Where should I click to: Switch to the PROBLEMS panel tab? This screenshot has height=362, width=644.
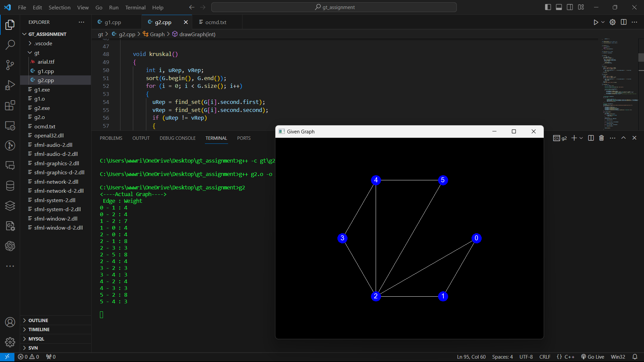[x=111, y=138]
